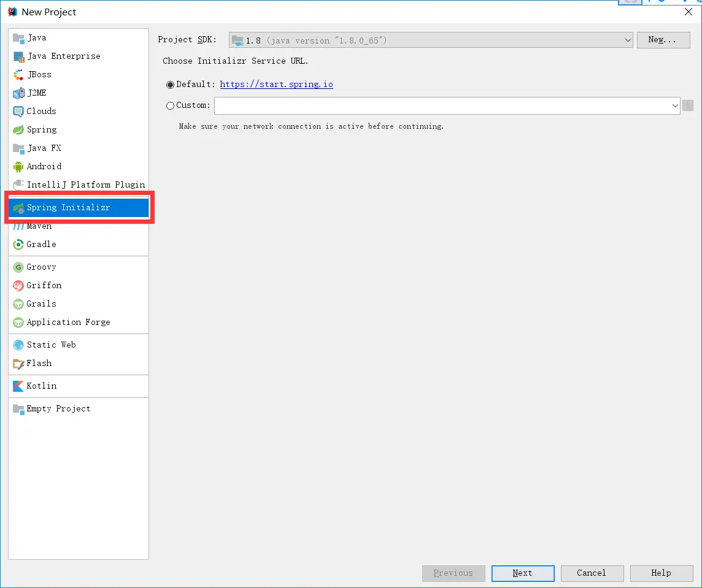Click the Java folder icon
This screenshot has height=588, width=702.
tap(18, 38)
